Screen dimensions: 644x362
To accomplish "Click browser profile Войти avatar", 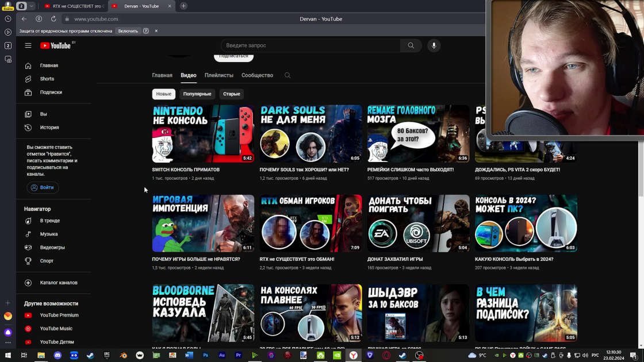I will pyautogui.click(x=8, y=6).
